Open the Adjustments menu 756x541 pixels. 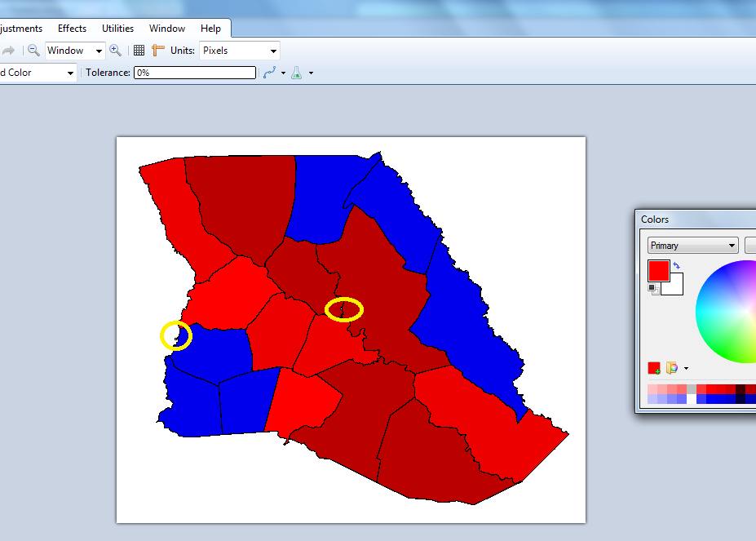coord(21,29)
